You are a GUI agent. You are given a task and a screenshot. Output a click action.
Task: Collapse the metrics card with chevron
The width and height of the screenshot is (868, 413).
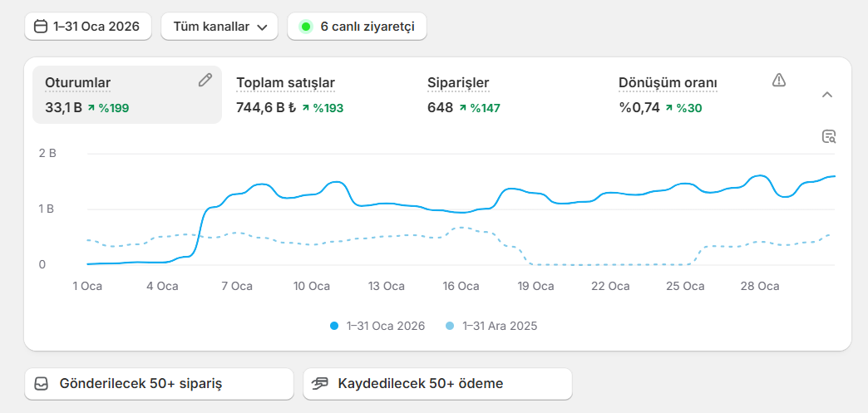click(x=826, y=95)
